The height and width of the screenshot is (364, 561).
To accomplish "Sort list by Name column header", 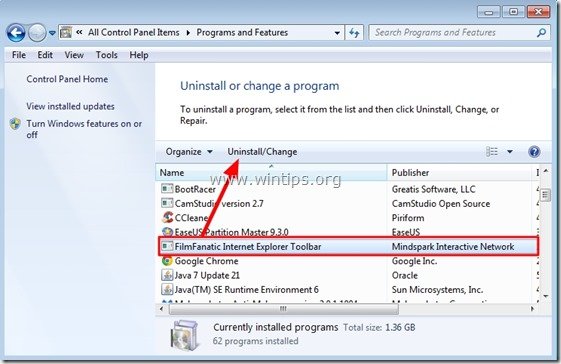I will [x=271, y=173].
